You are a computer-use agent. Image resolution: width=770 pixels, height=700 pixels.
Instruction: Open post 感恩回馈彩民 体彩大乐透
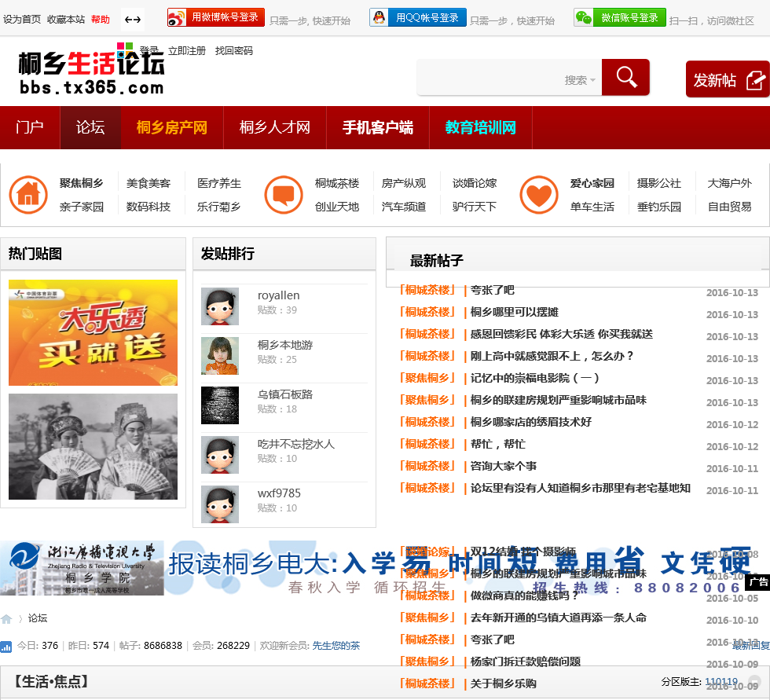(x=561, y=335)
